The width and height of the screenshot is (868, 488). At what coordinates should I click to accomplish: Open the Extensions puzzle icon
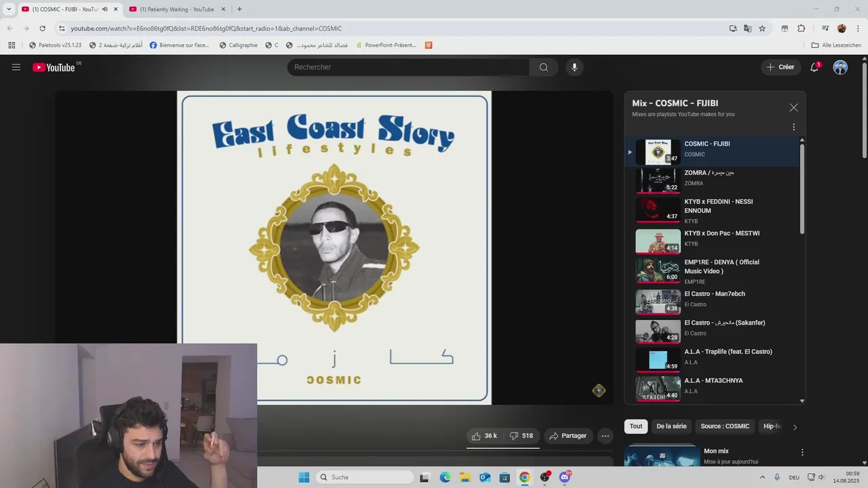click(801, 28)
